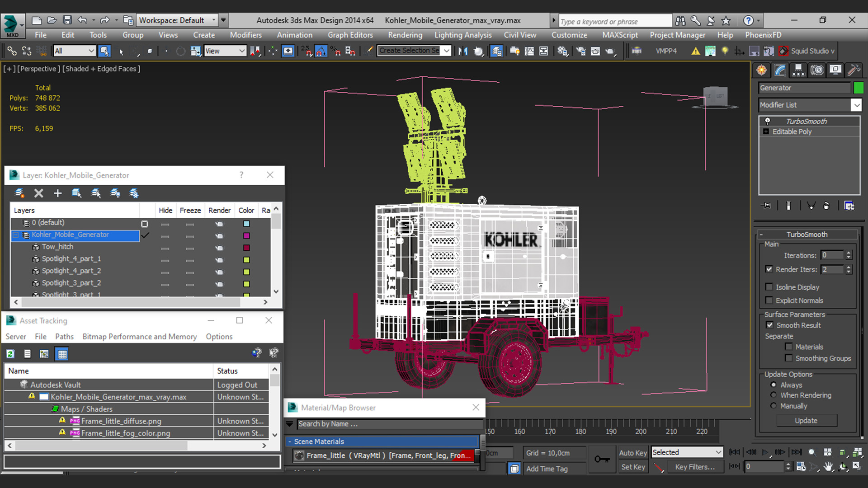Click the Search binoculars icon in title bar
This screenshot has height=488, width=868.
point(680,20)
